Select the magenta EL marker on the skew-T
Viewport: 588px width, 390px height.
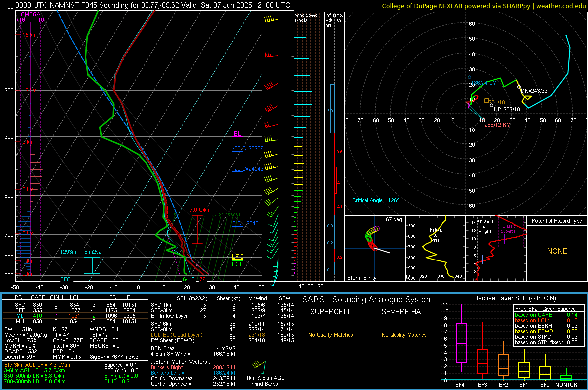pyautogui.click(x=237, y=134)
